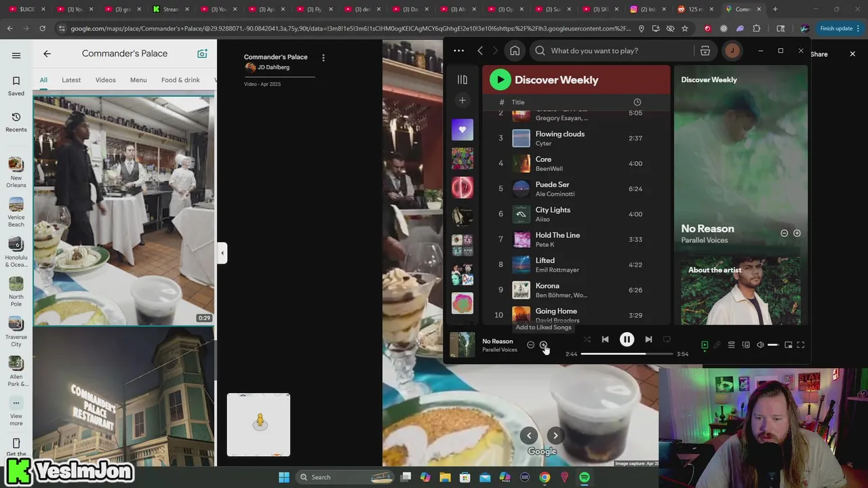
Task: Open three-dot options for JD Dahlberg video
Action: point(323,58)
